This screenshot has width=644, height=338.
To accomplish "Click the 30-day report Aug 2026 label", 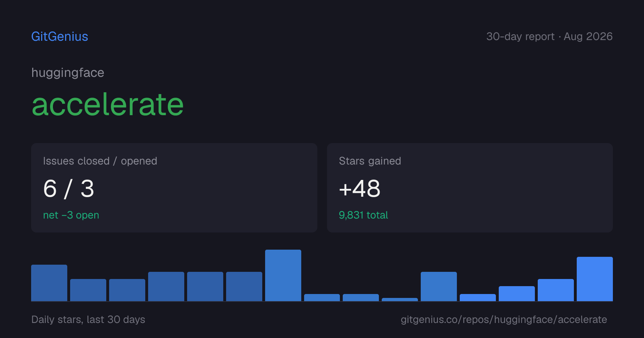I will pos(549,36).
